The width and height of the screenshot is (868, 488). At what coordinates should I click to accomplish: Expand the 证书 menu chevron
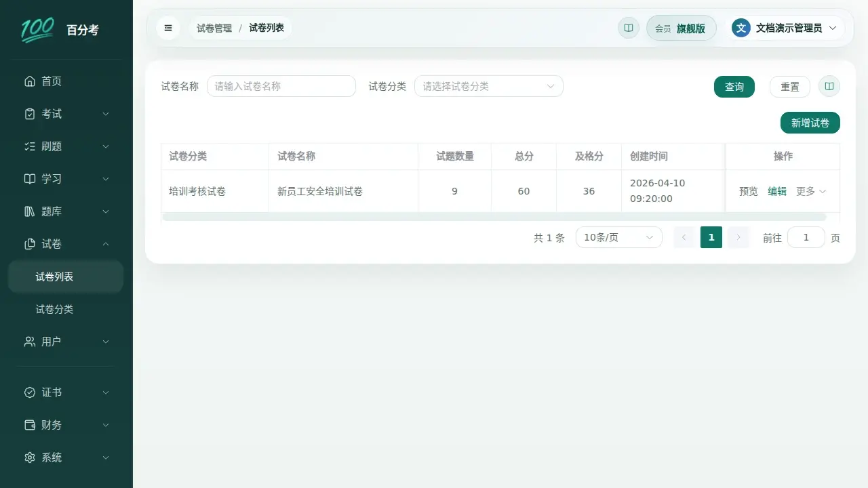point(106,392)
